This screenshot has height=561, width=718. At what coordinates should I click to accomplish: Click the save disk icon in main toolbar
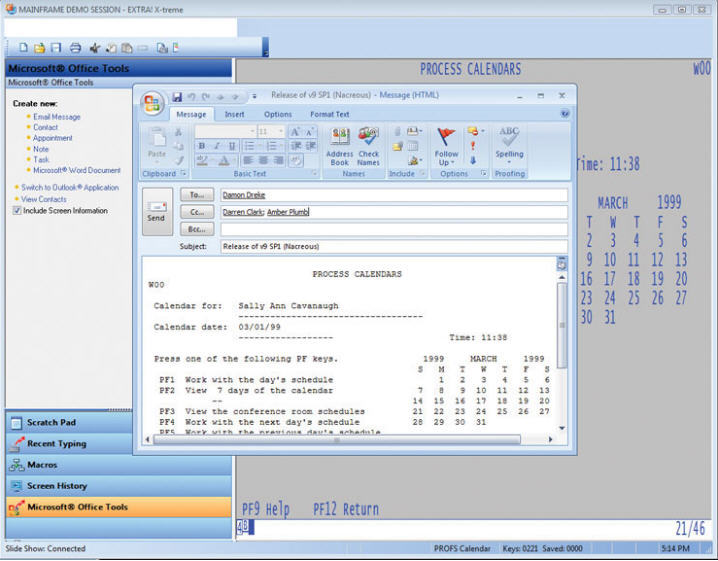(56, 47)
